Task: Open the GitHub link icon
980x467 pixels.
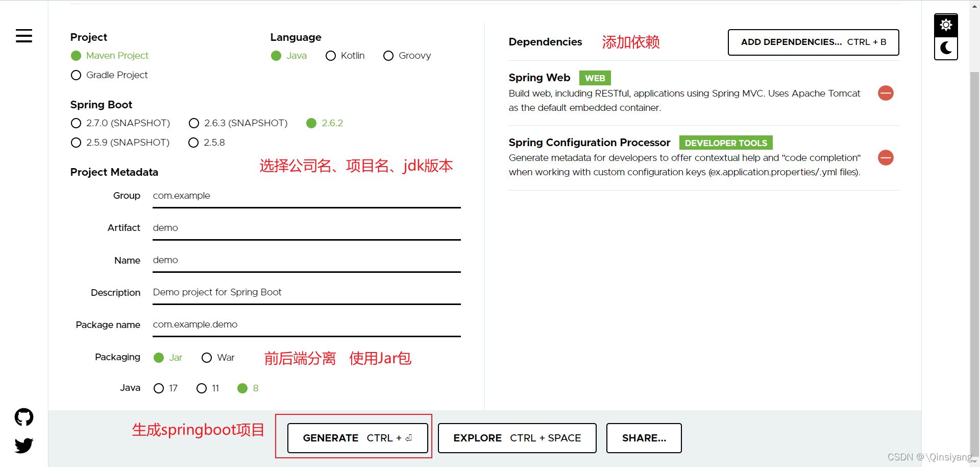Action: click(x=24, y=417)
